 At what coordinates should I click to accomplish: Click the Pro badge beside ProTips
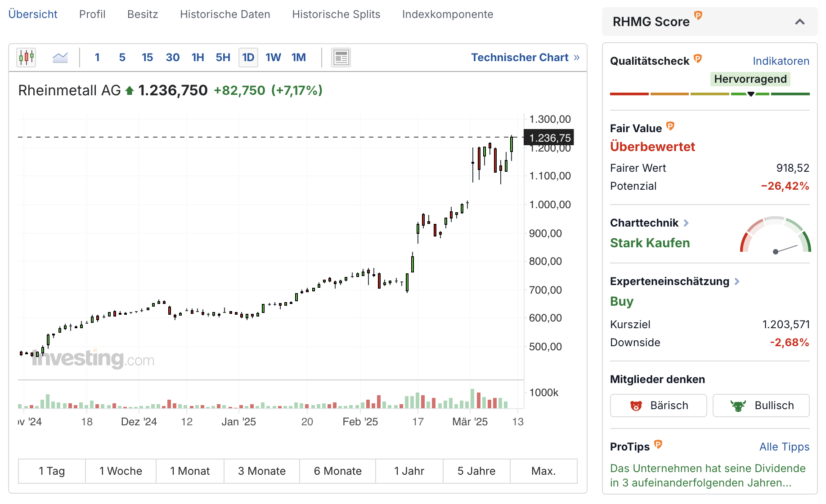[658, 444]
